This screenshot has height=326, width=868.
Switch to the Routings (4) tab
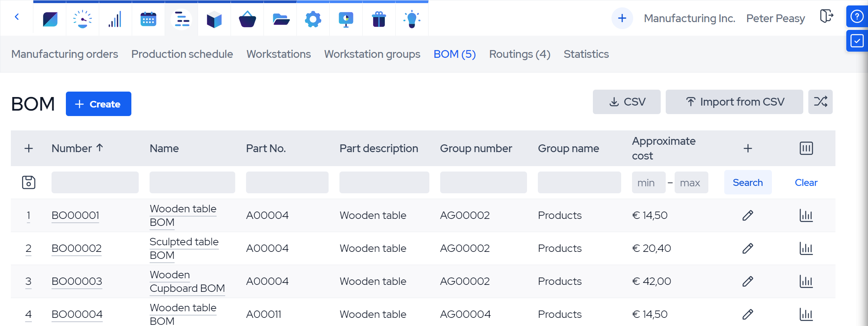point(519,54)
